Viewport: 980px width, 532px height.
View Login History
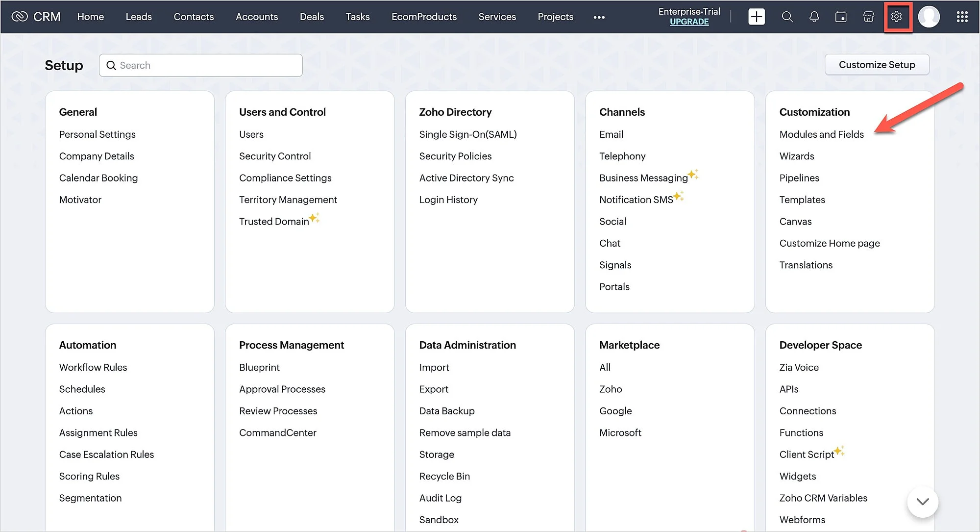point(448,200)
